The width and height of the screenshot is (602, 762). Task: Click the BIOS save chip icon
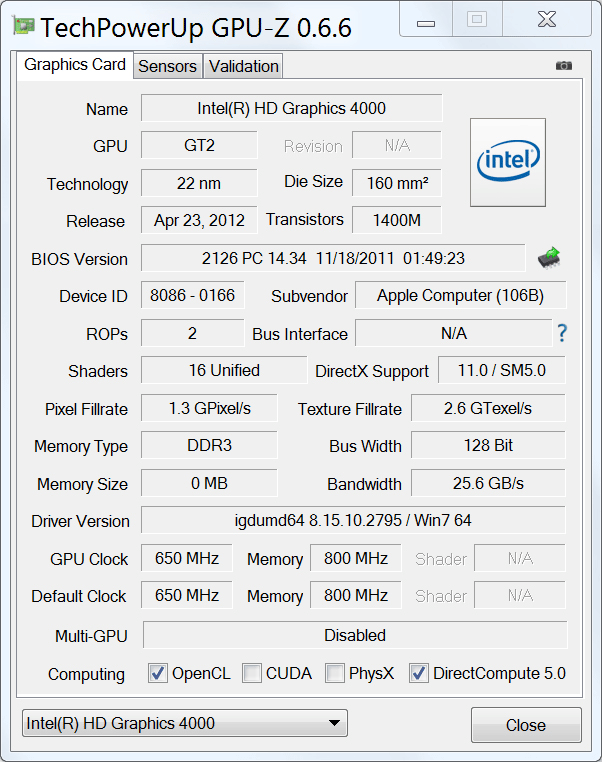tap(549, 258)
